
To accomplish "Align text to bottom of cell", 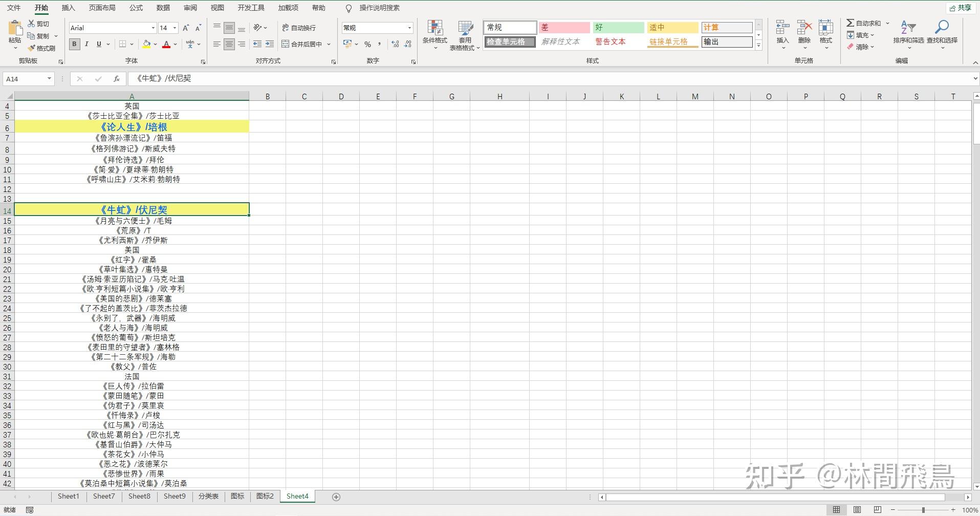I will 242,28.
